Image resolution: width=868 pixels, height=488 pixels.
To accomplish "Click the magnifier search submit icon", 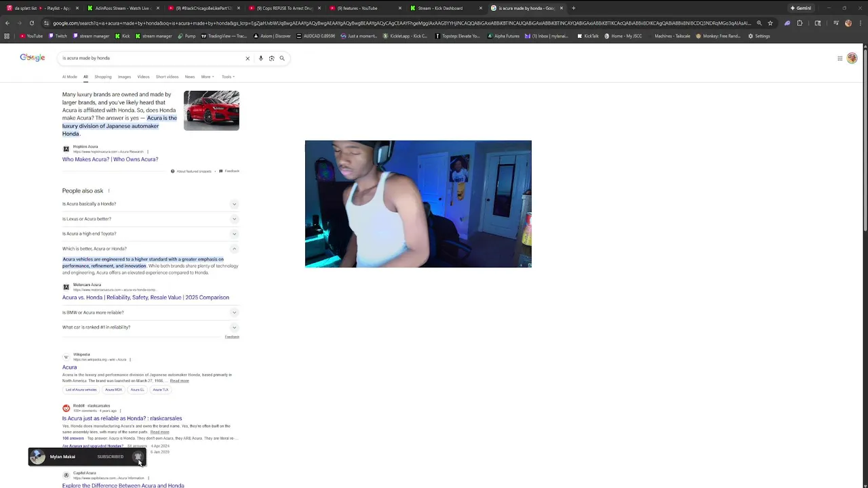I will coord(282,58).
